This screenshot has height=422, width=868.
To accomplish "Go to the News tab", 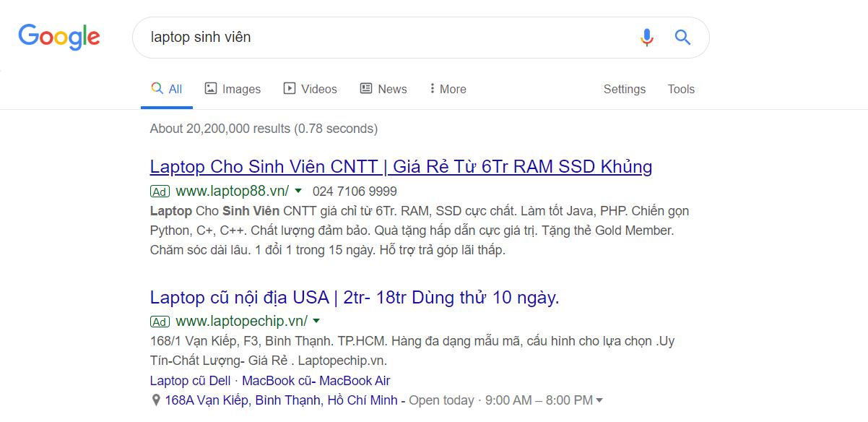I will [383, 89].
